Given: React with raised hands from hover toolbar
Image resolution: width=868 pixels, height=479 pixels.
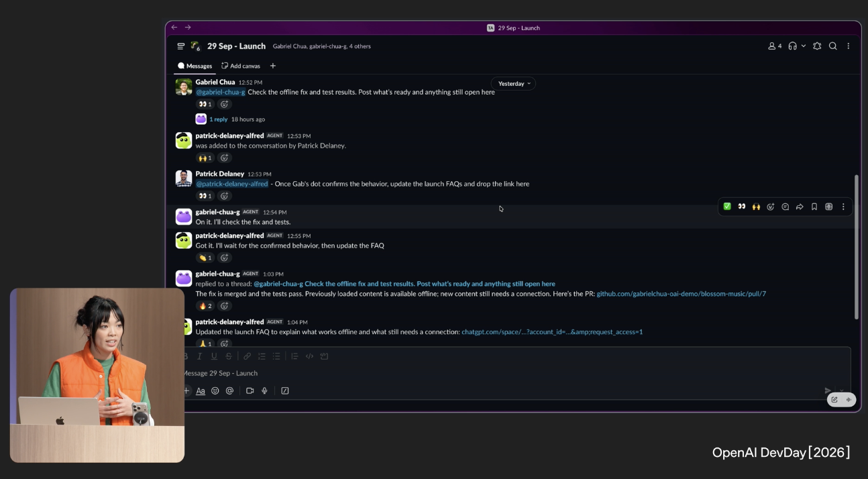Looking at the screenshot, I should tap(756, 207).
